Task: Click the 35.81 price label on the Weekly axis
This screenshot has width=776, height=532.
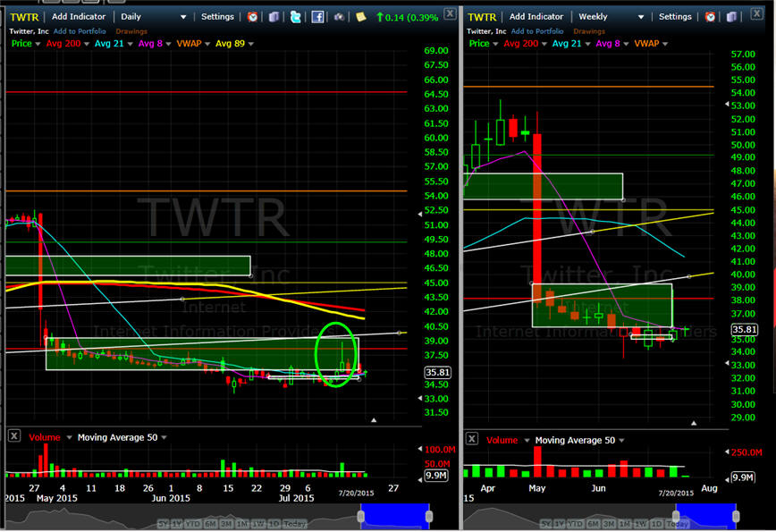Action: [745, 330]
